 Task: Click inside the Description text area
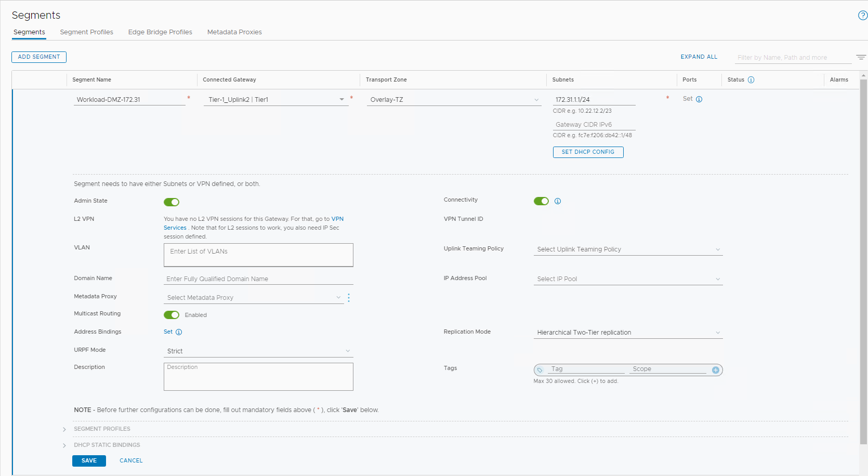click(258, 376)
